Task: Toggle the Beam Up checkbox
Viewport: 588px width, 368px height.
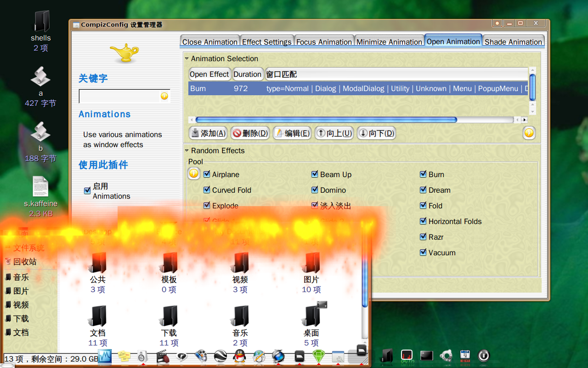Action: point(315,174)
